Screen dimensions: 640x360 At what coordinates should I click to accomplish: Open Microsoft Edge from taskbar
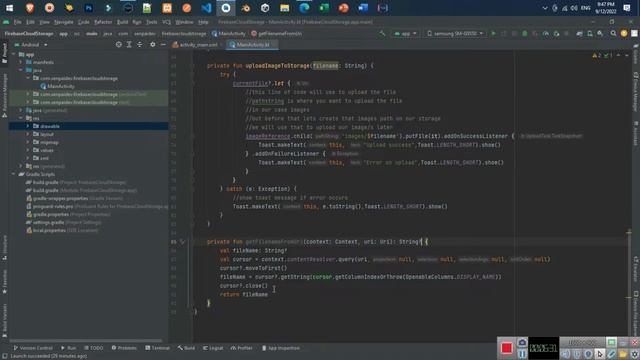coord(304,8)
